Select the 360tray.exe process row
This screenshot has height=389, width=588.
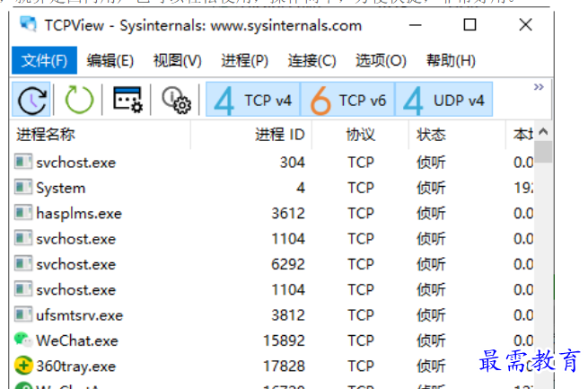pyautogui.click(x=272, y=366)
